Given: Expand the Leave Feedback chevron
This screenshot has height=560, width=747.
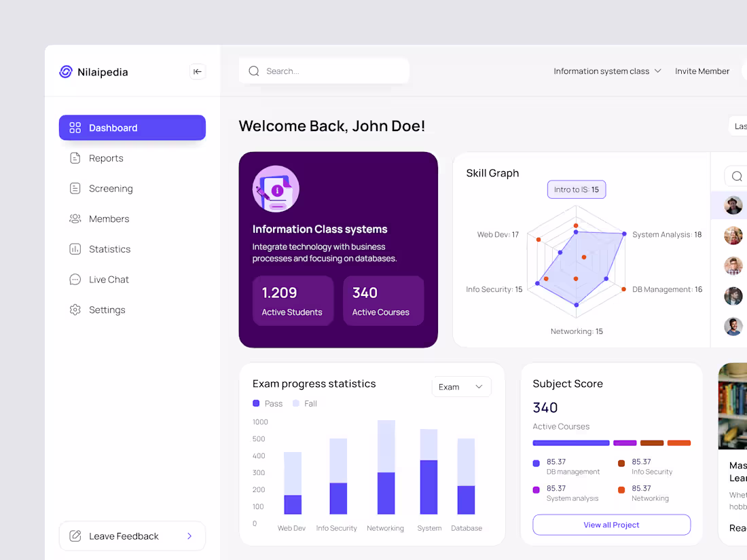Looking at the screenshot, I should [x=189, y=536].
